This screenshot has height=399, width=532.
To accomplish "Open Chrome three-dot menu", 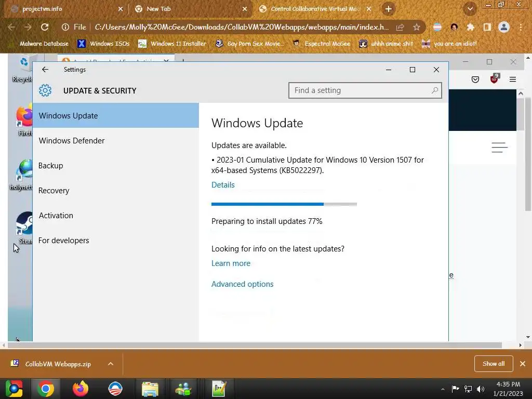I will point(521,27).
